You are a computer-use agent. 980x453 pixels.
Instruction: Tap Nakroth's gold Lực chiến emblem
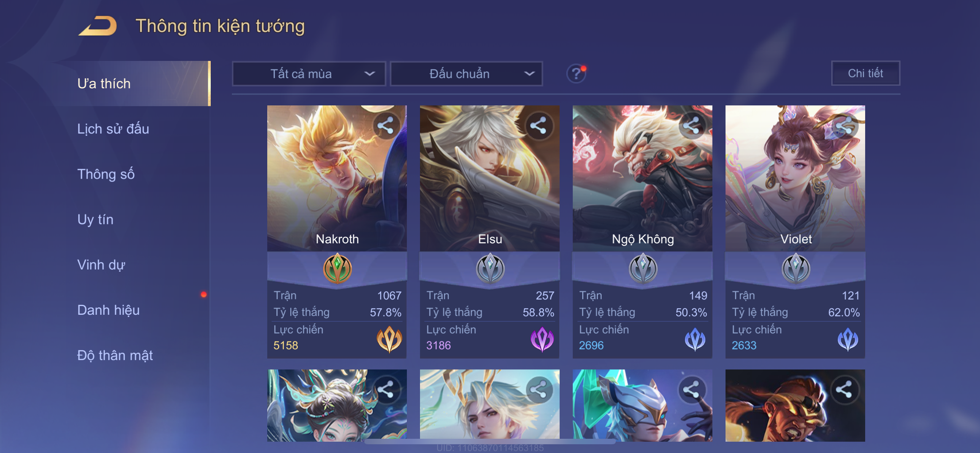pos(389,339)
